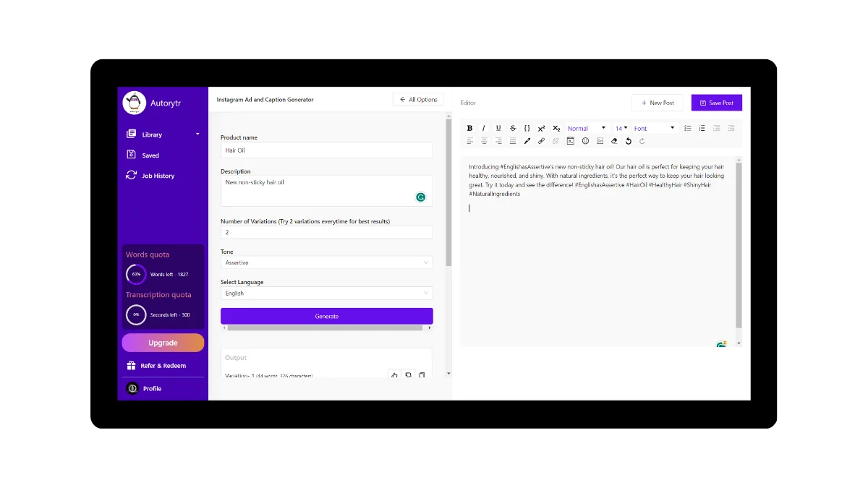Open the Font family dropdown

click(x=655, y=128)
